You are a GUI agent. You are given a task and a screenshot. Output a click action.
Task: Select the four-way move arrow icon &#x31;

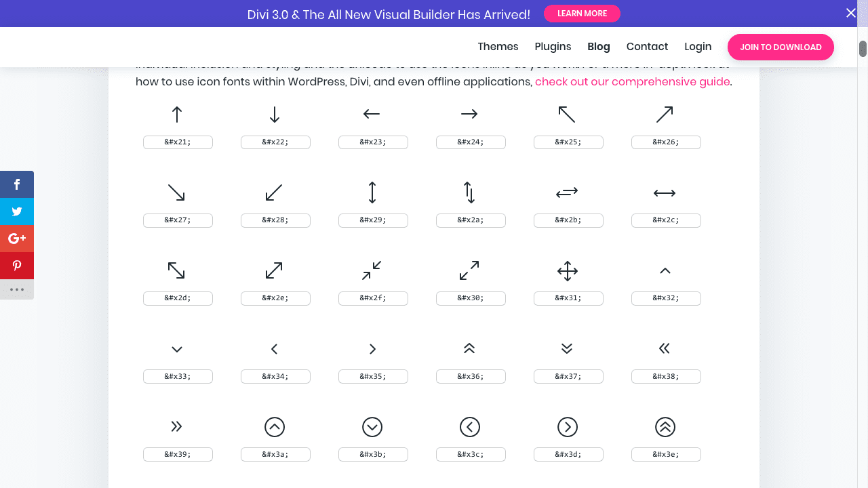click(x=568, y=270)
